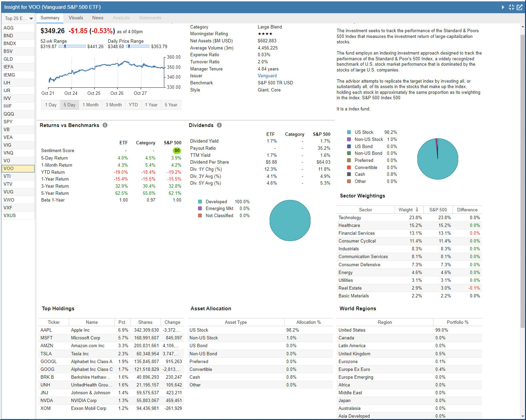Sort sectors by S&P 500 column header

pyautogui.click(x=438, y=210)
